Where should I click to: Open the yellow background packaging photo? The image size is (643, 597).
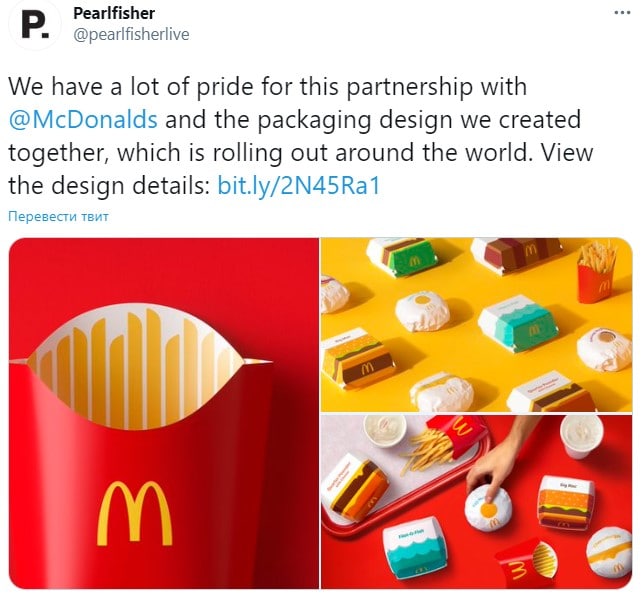[x=477, y=325]
